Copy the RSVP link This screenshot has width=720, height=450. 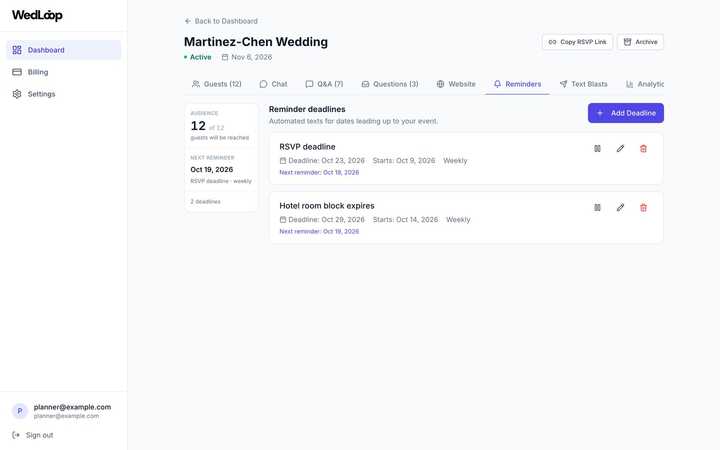[577, 42]
